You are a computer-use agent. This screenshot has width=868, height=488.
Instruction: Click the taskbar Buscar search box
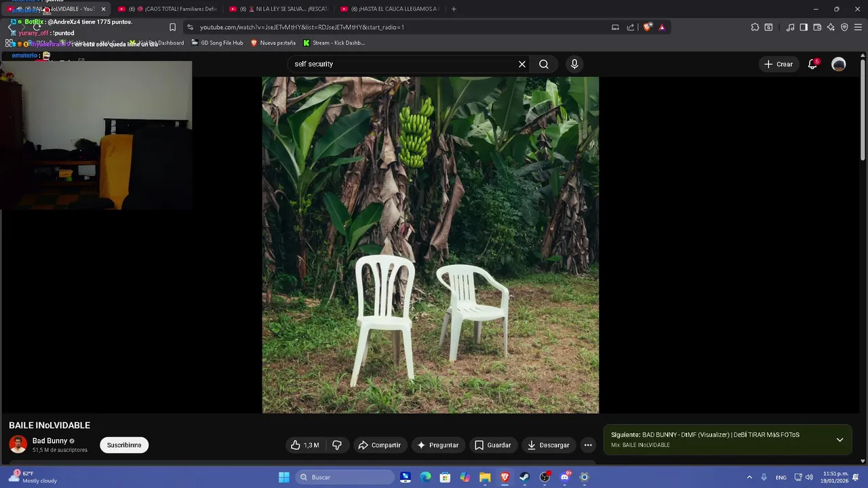pyautogui.click(x=346, y=477)
